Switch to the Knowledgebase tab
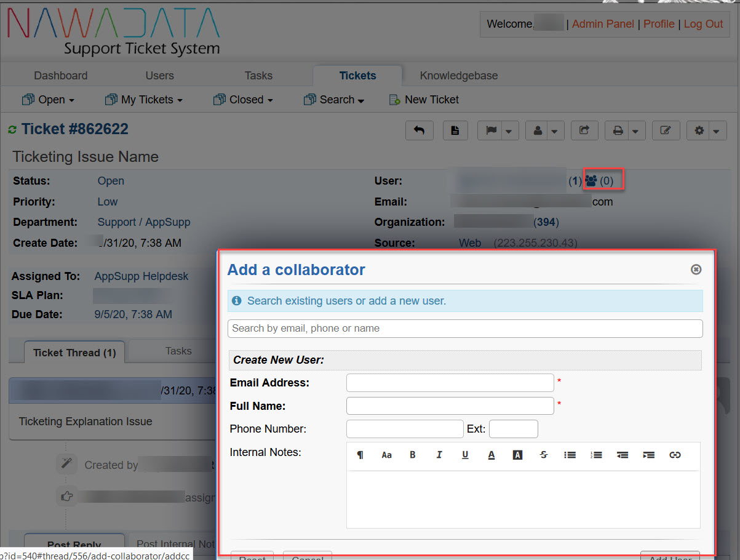The height and width of the screenshot is (560, 740). click(459, 76)
